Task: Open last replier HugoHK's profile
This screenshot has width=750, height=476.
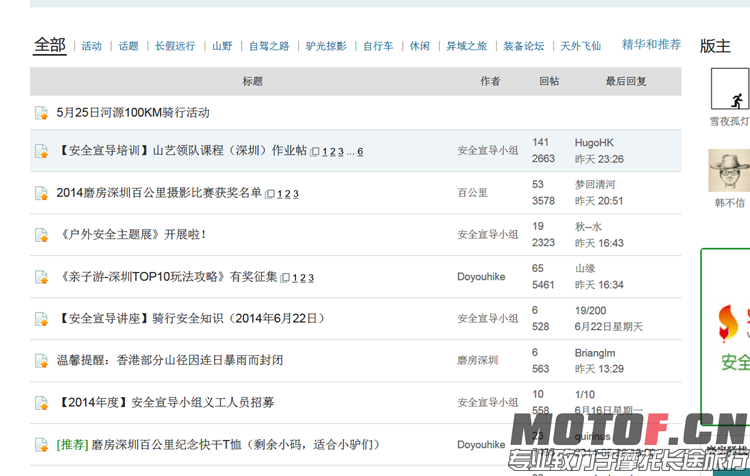Action: pos(594,143)
